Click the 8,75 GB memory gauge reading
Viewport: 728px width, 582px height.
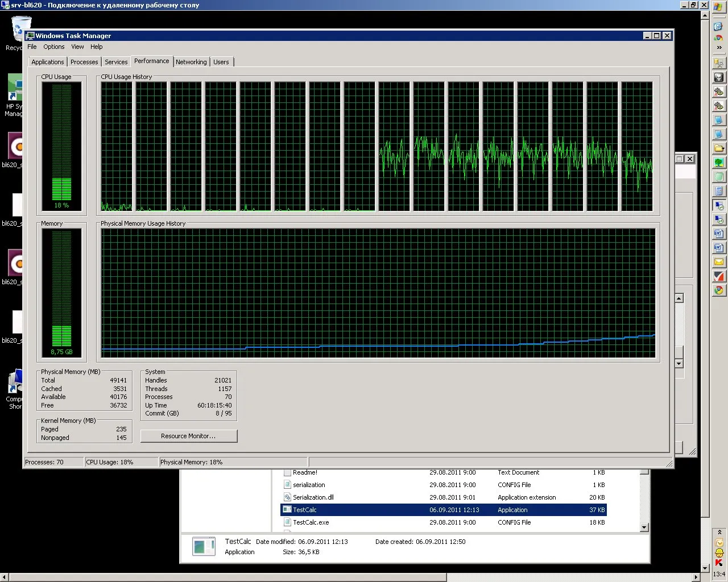point(61,352)
